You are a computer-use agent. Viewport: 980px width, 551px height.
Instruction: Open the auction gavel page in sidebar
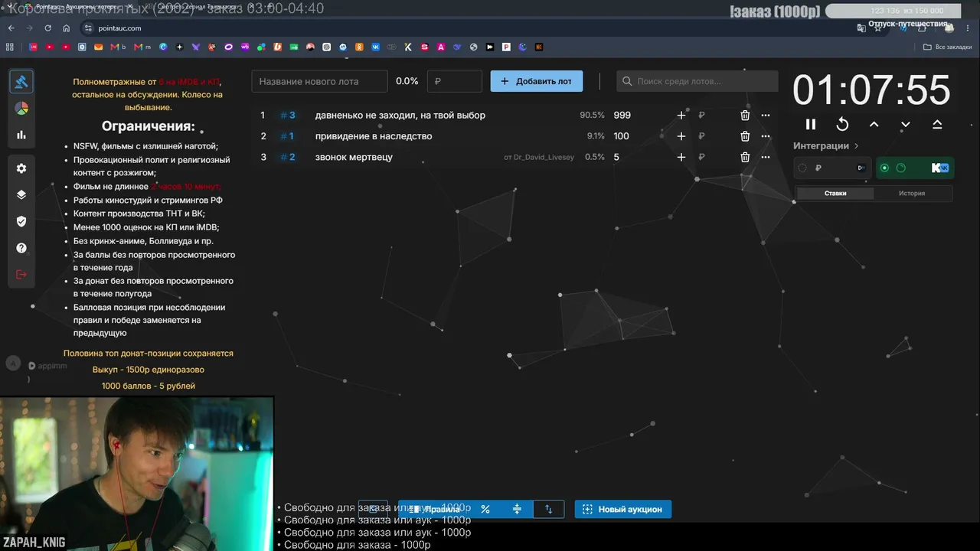[21, 82]
